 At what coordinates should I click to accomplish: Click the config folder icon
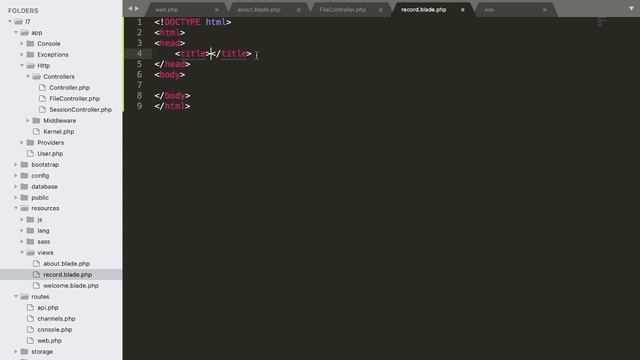click(x=24, y=176)
